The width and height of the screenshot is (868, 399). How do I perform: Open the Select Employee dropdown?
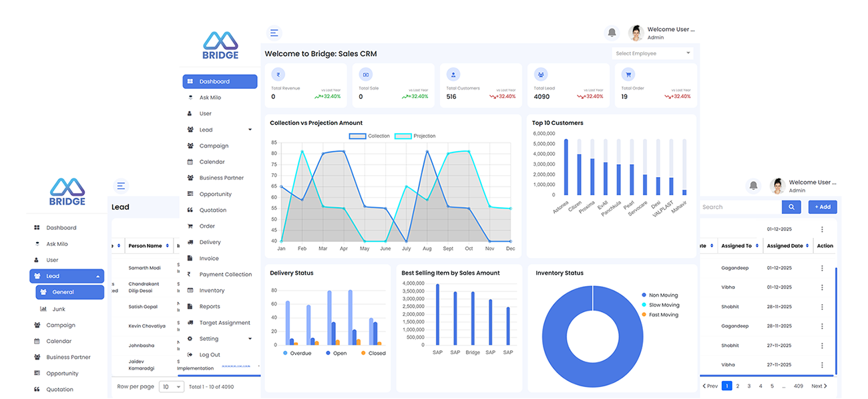652,53
